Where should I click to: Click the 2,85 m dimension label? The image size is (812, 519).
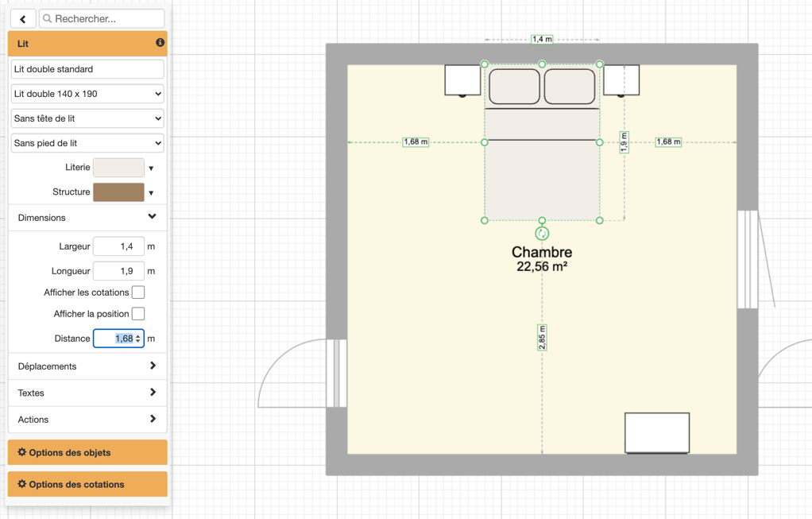point(542,338)
